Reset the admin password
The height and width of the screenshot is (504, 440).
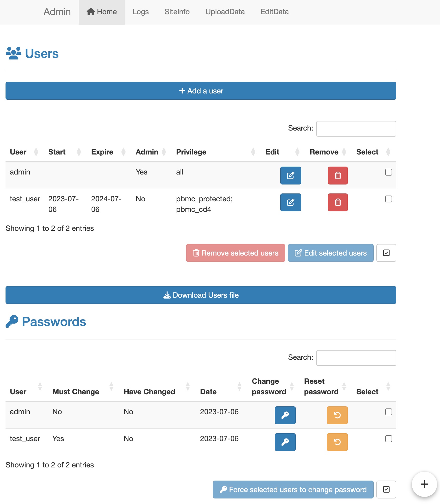[x=337, y=415]
